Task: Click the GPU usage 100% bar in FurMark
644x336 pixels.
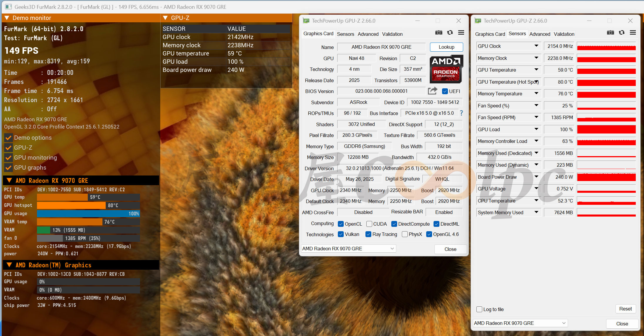Action: [88, 213]
